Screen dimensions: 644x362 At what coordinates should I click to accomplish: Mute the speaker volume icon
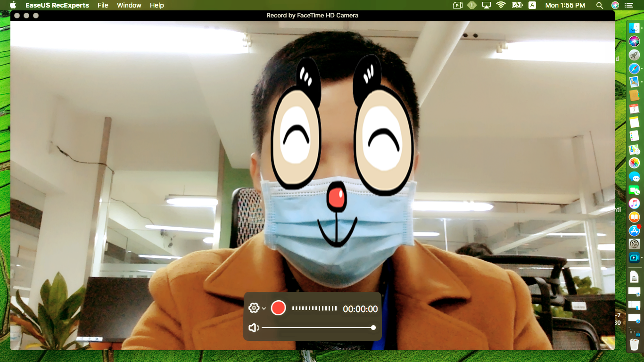tap(254, 328)
